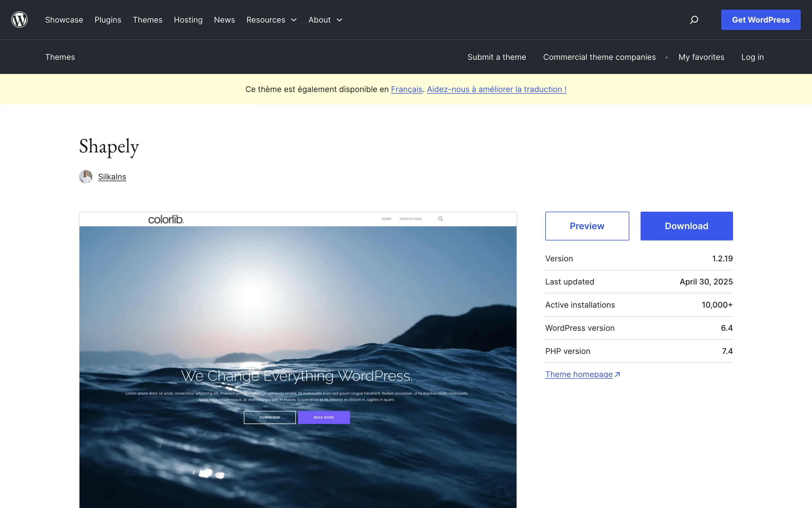Open the Showcase menu item
This screenshot has height=508, width=812.
click(64, 20)
